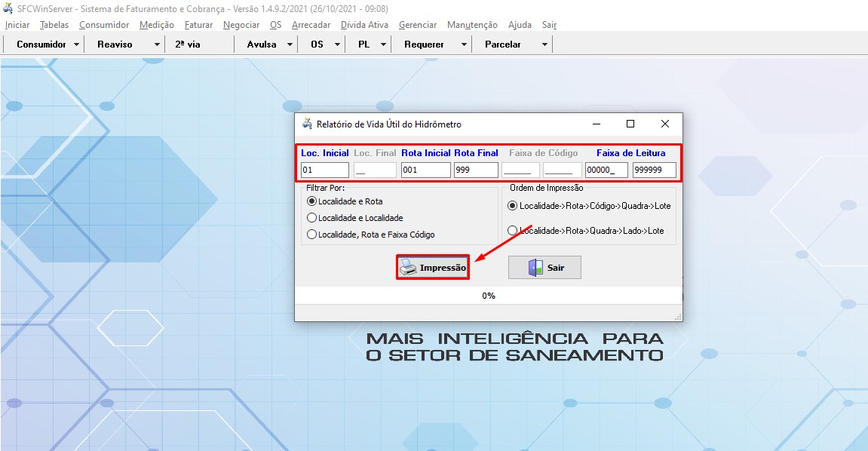Click the 0% progress bar
Image resolution: width=868 pixels, height=451 pixels.
489,296
